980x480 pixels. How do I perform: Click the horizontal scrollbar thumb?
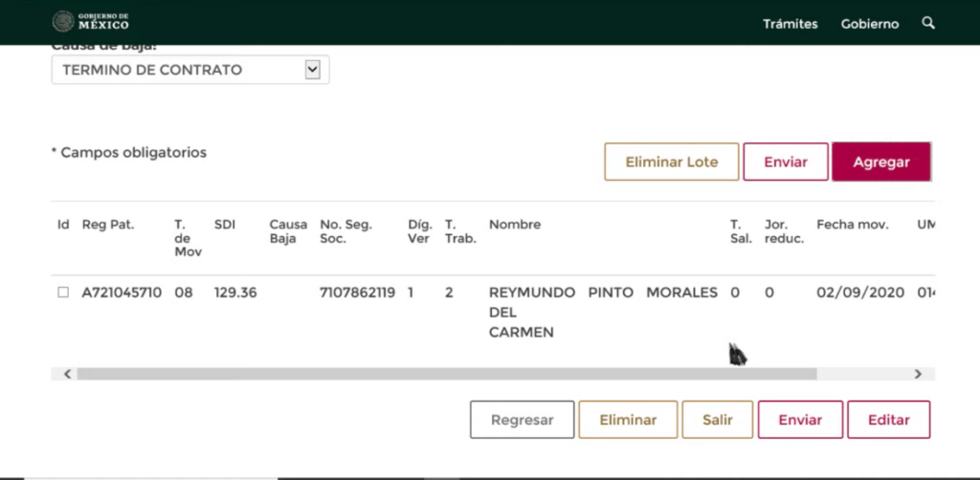[x=446, y=374]
